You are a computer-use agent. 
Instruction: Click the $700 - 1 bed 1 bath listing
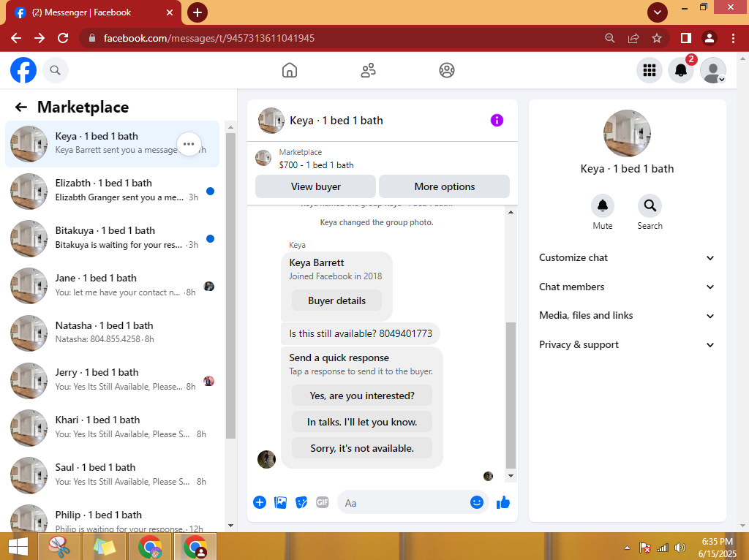tap(316, 165)
